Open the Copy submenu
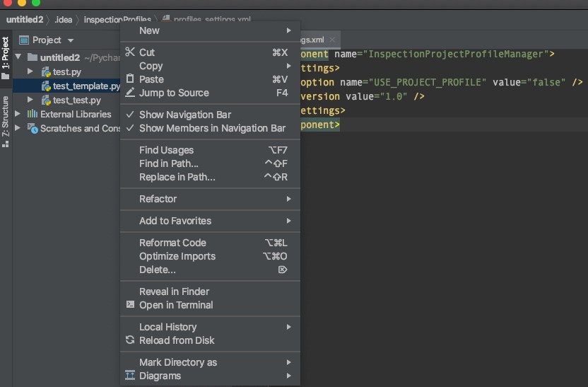Viewport: 588px width, 387px height. pos(210,66)
